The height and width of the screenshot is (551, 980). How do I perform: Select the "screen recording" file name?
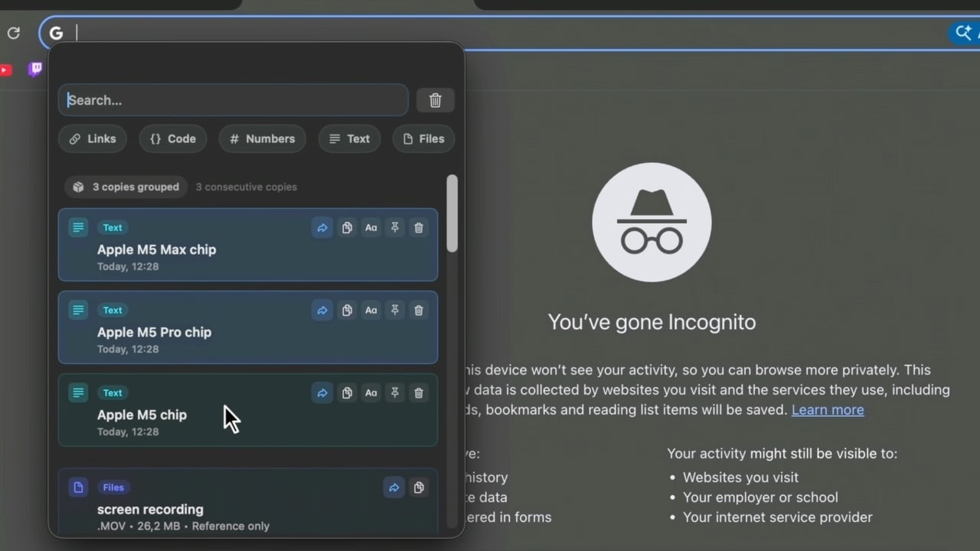click(151, 510)
